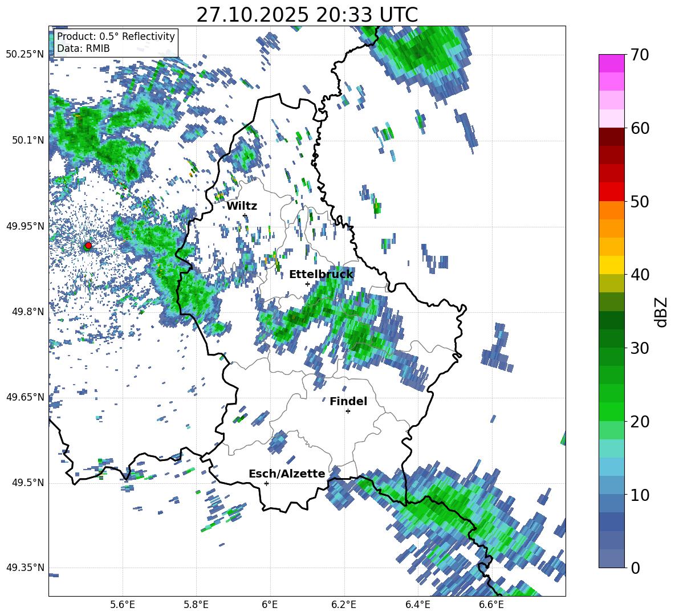Click the red radar site marker

click(88, 245)
